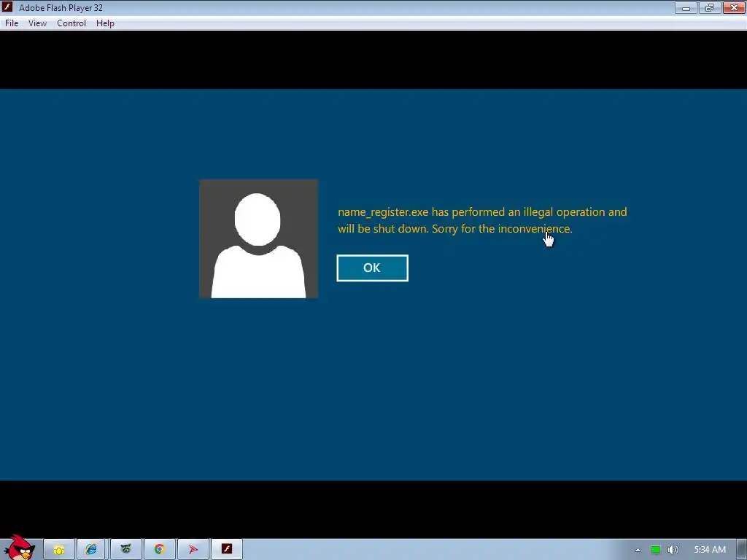
Task: Click the Show desktop button
Action: pos(742,550)
